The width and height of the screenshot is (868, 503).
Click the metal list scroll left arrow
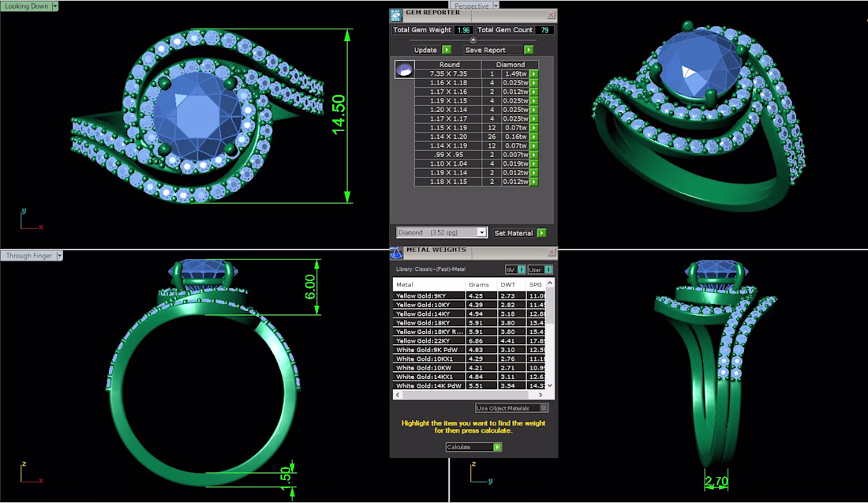click(398, 394)
